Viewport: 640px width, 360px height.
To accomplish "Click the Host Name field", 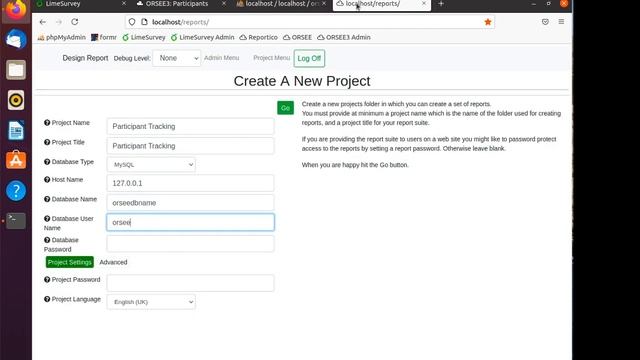I will (191, 183).
